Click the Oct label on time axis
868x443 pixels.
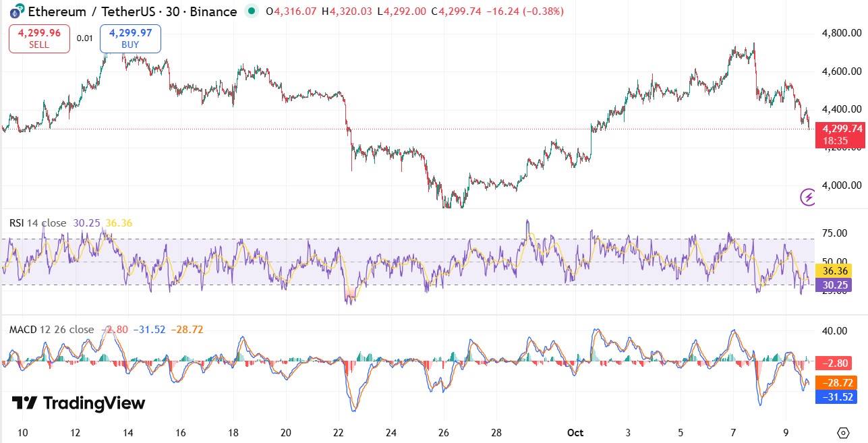point(575,432)
